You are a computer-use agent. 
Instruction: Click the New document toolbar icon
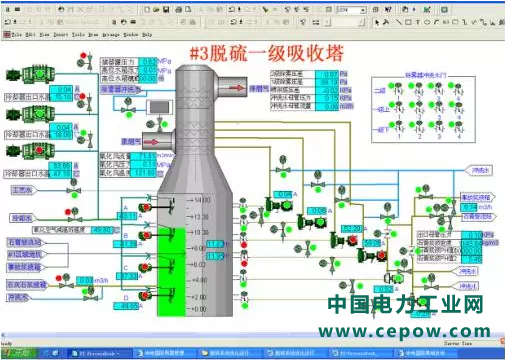tap(147, 10)
